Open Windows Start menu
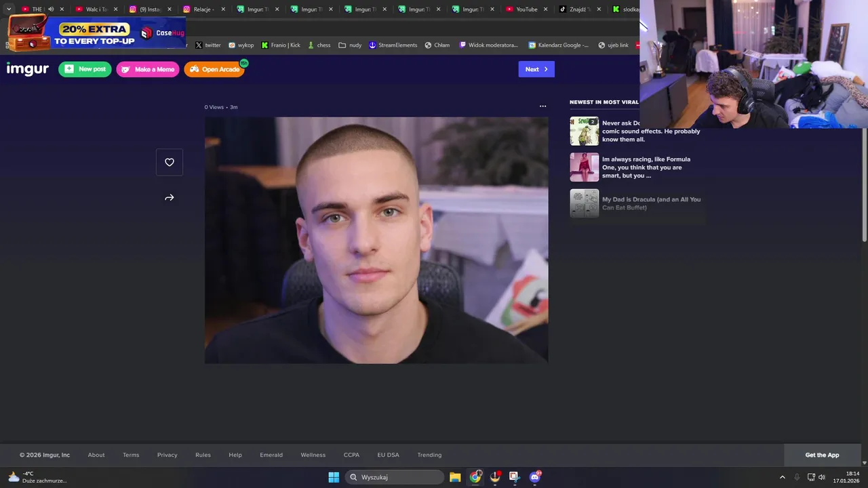868x488 pixels. point(334,477)
